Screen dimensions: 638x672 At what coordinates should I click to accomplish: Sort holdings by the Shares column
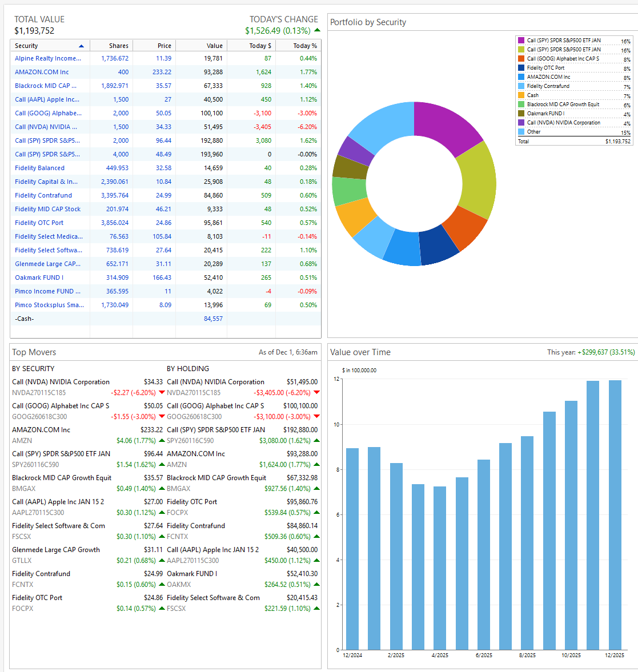[x=118, y=46]
